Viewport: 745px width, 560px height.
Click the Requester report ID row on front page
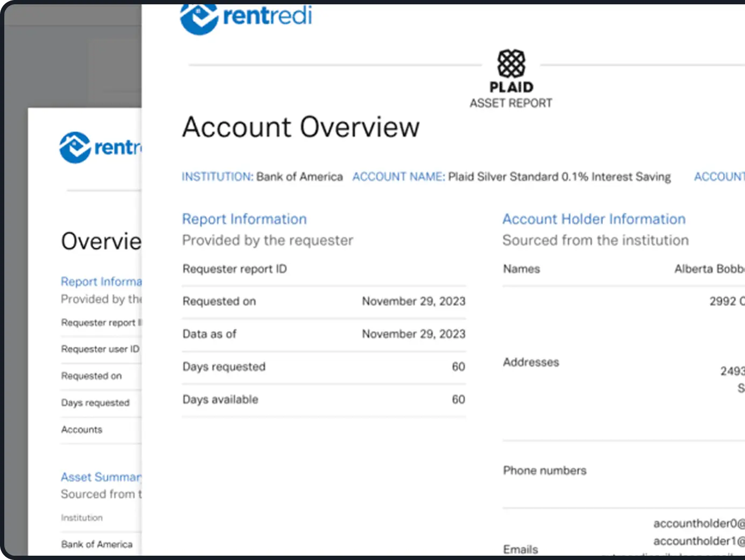(235, 269)
